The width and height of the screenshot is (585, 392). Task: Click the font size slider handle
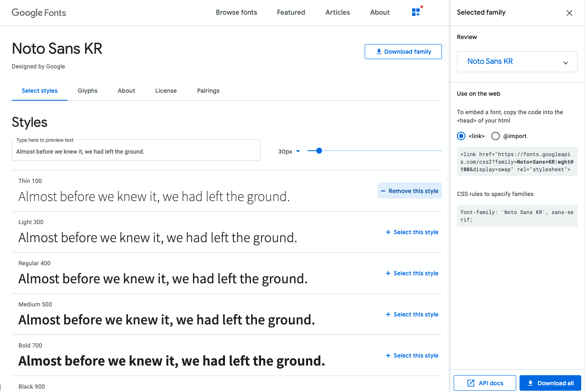click(319, 151)
